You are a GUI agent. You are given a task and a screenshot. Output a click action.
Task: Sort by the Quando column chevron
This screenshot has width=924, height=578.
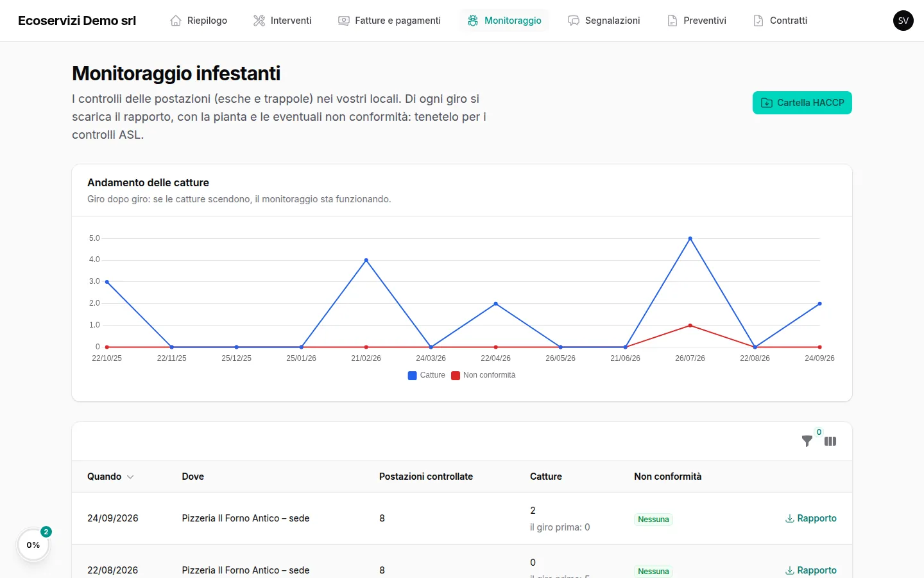point(130,477)
